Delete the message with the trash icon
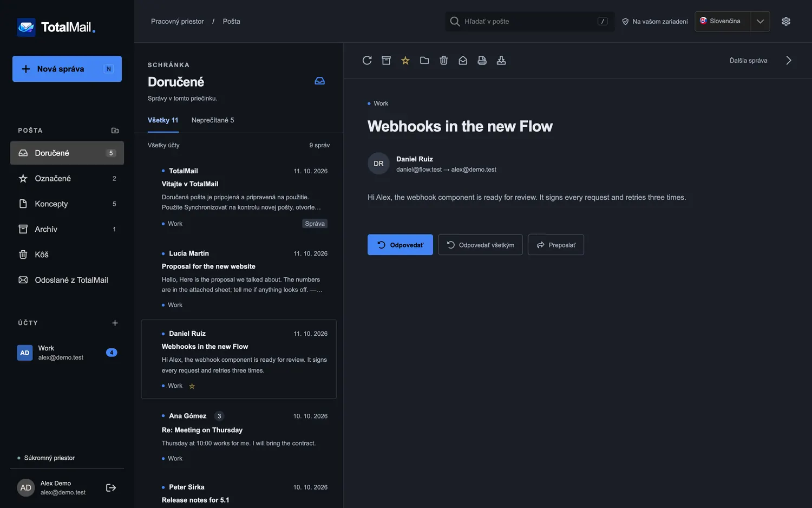Viewport: 812px width, 508px height. pyautogui.click(x=444, y=61)
